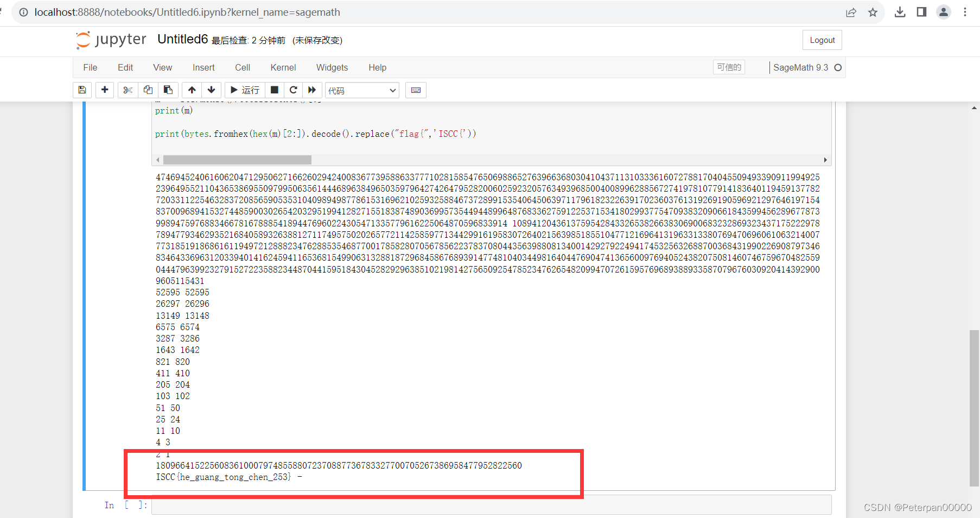Screen dimensions: 980x518
Task: Click the output line ISCC{he_guang_tong_chen_253}
Action: point(224,477)
